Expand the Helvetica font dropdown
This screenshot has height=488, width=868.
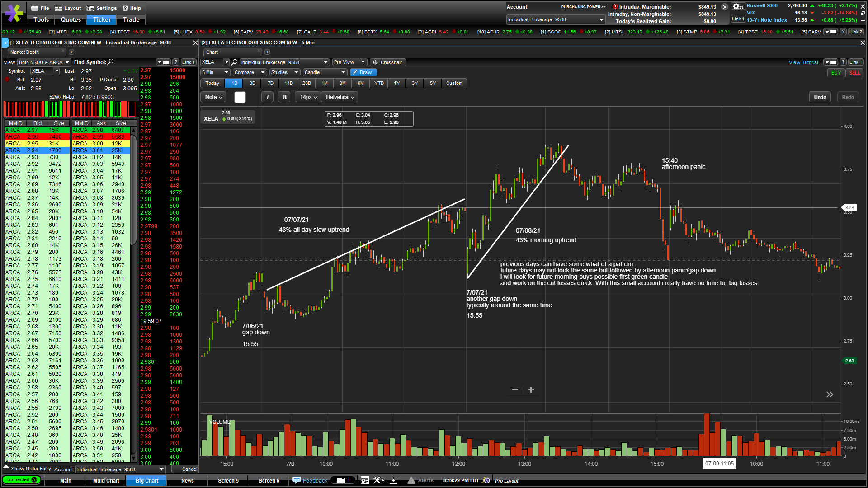click(340, 97)
